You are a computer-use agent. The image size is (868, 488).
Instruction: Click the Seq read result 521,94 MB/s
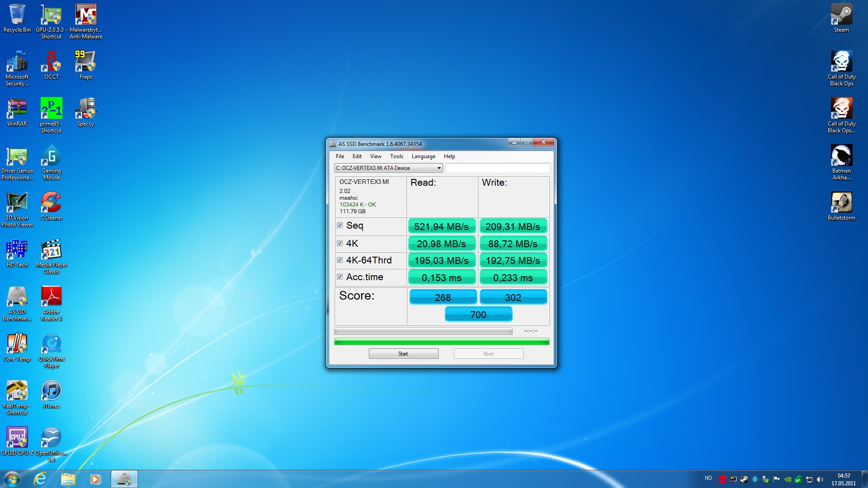pyautogui.click(x=442, y=226)
